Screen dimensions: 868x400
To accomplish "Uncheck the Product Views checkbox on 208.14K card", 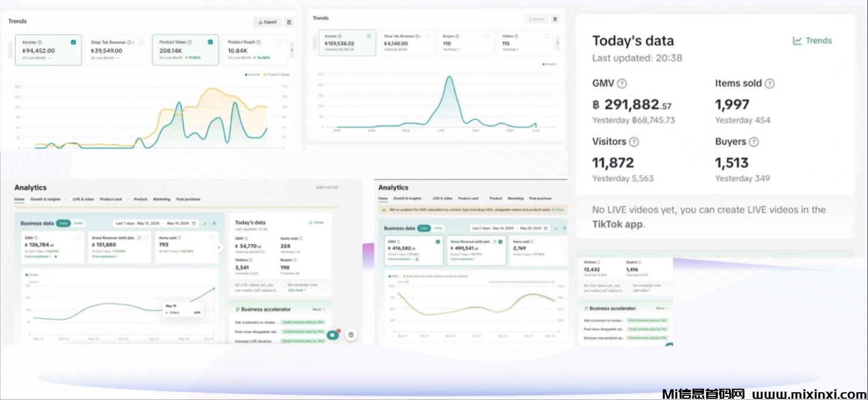I will [x=210, y=42].
